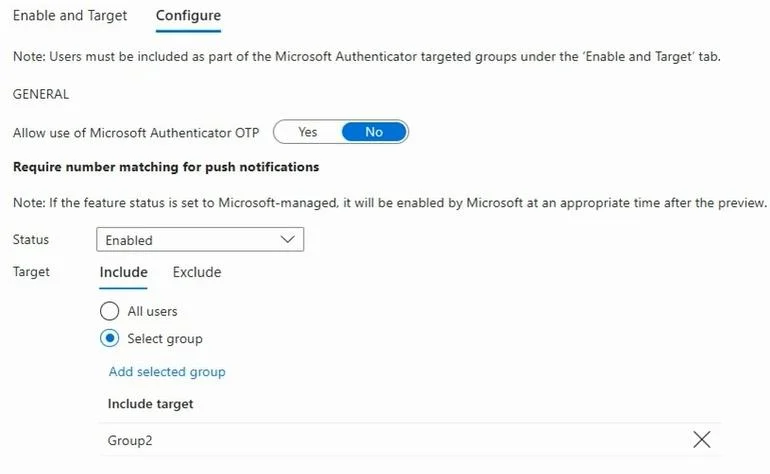Switch to the Exclude target tab
The image size is (770, 474).
point(197,272)
